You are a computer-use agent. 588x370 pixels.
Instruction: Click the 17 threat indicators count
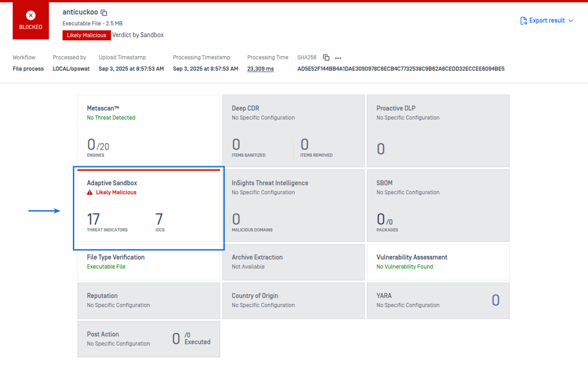pos(93,219)
